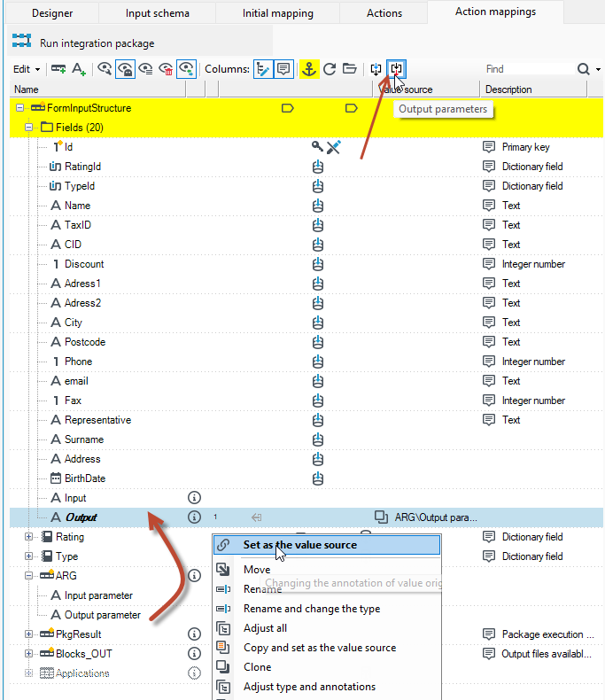Switch to the Designer tab
The height and width of the screenshot is (700, 605).
pos(52,13)
